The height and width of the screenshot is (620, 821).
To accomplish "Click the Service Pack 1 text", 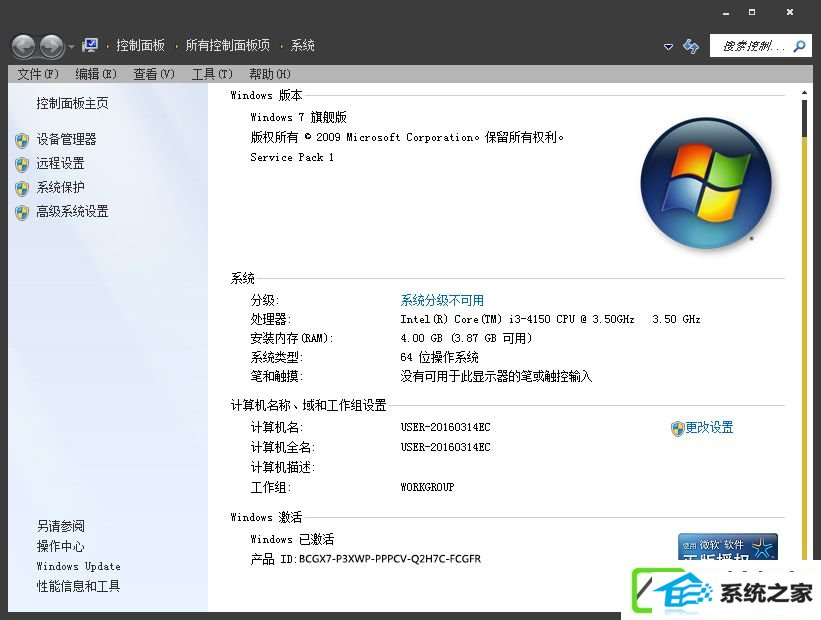I will click(292, 157).
